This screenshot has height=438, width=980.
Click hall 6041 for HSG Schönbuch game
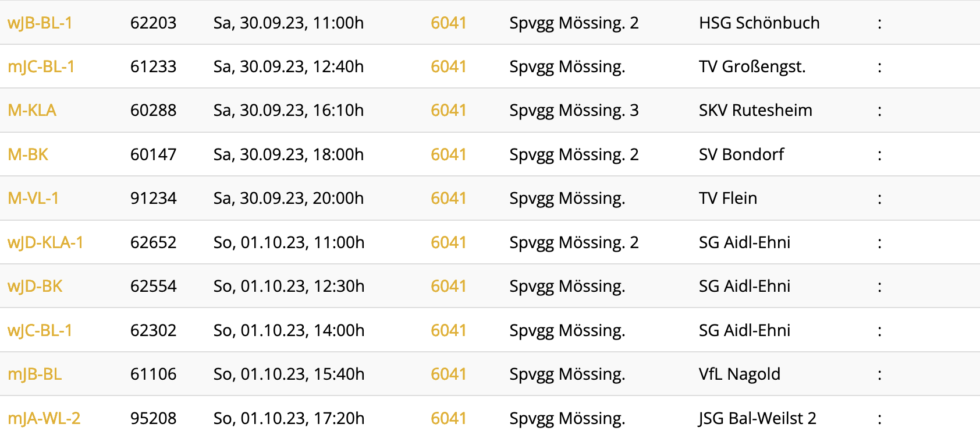tap(449, 23)
